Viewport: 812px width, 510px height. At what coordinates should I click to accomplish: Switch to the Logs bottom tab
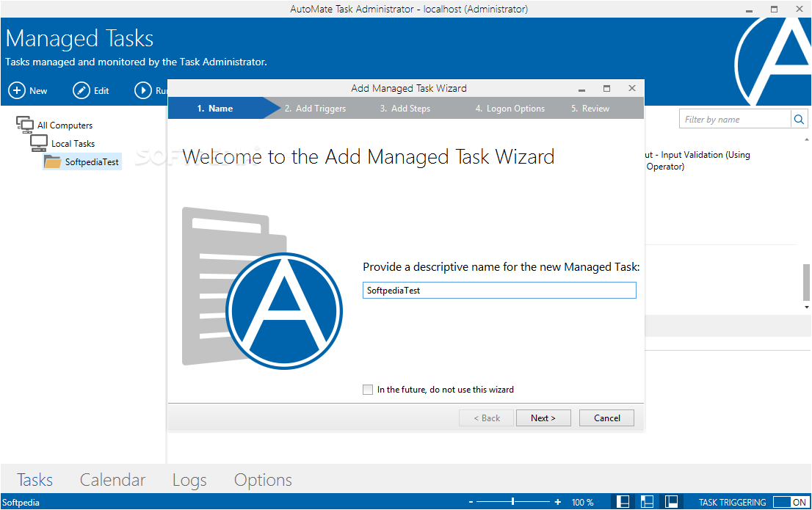click(x=189, y=480)
